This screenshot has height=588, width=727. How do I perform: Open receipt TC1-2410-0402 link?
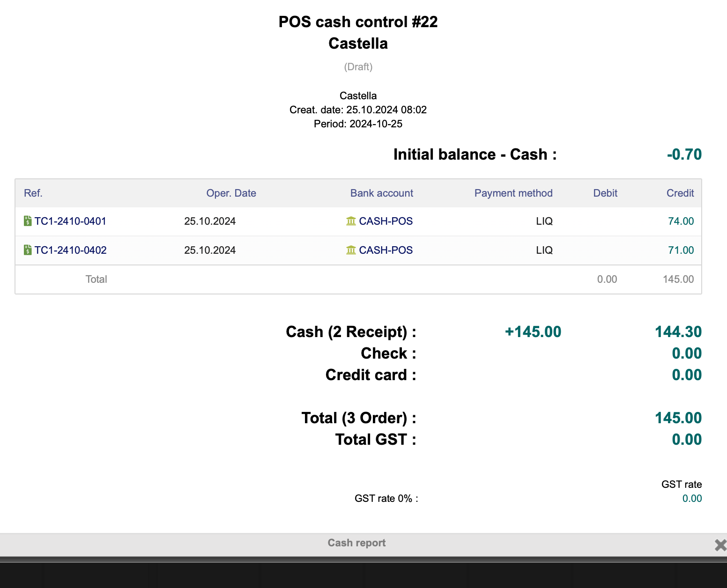70,250
